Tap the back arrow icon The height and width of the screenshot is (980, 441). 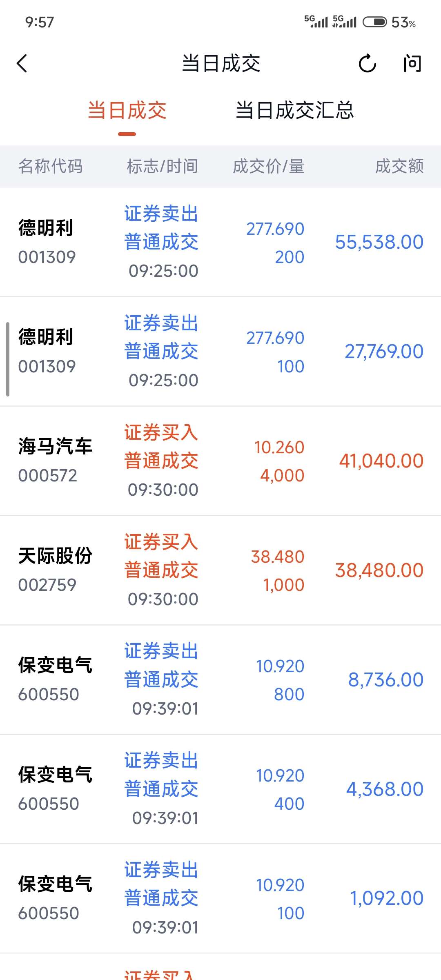(22, 64)
